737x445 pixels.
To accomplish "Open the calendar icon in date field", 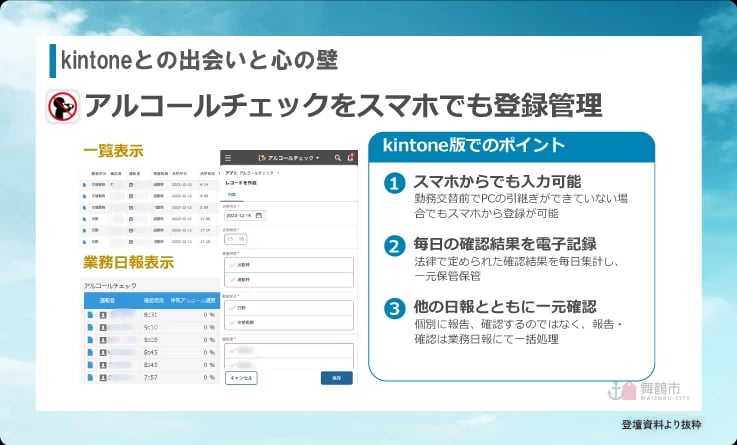I will tap(259, 215).
